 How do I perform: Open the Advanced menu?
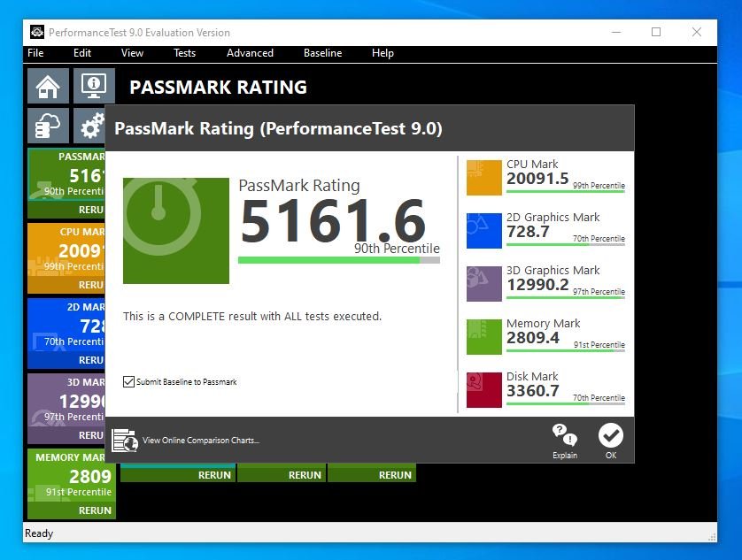coord(250,53)
